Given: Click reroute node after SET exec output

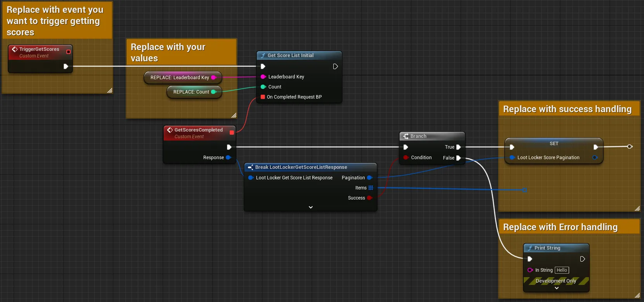Looking at the screenshot, I should (x=630, y=146).
